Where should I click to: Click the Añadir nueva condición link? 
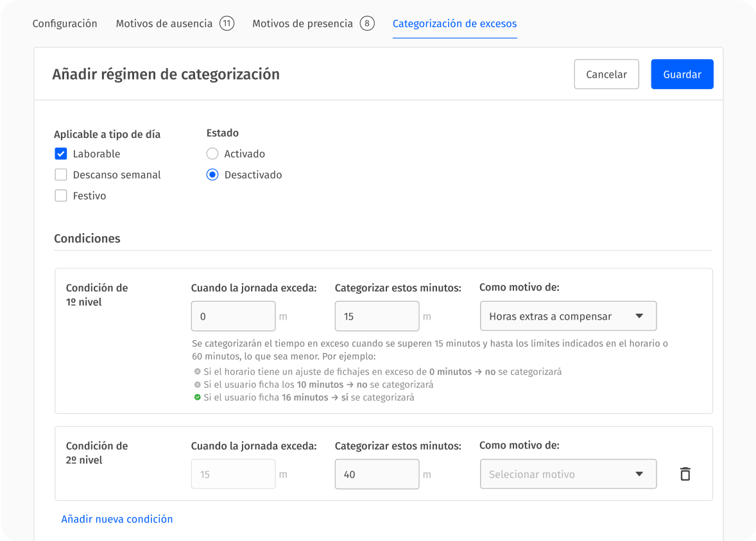tap(117, 519)
